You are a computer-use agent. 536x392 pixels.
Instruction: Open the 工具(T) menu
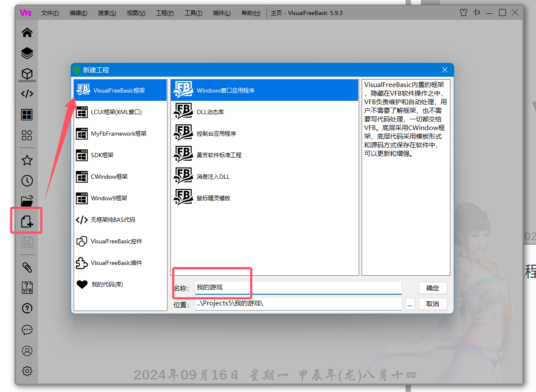(x=193, y=13)
